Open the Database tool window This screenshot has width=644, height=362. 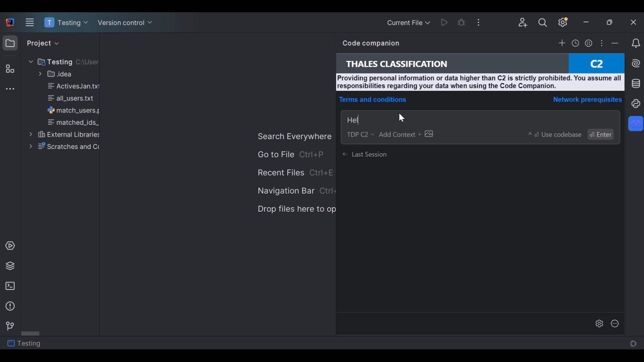636,84
